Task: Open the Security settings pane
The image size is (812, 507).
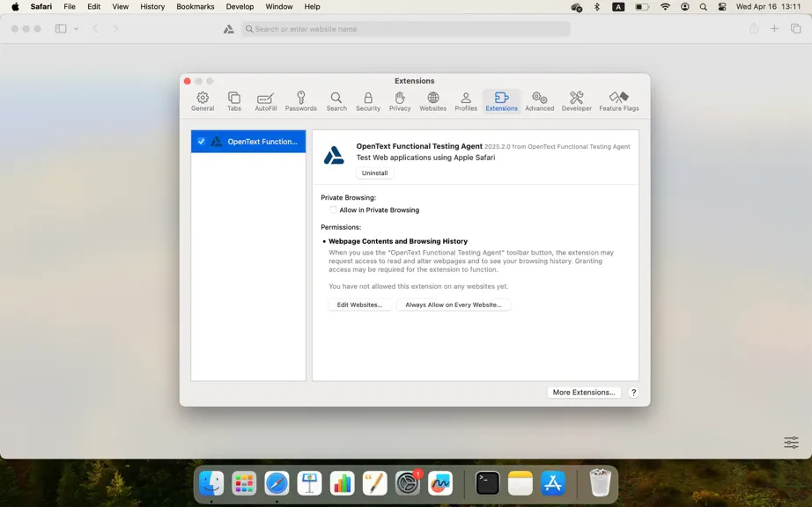Action: [x=368, y=101]
